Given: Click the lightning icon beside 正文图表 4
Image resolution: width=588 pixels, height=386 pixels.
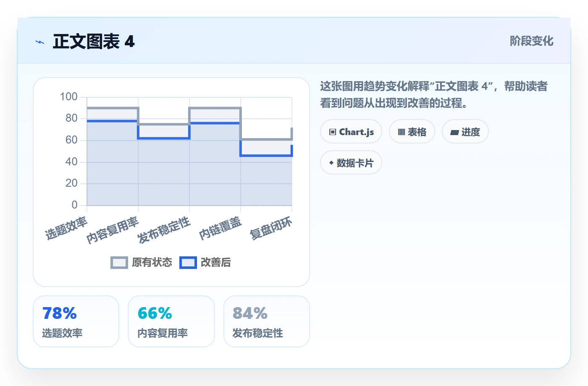Looking at the screenshot, I should pos(40,42).
